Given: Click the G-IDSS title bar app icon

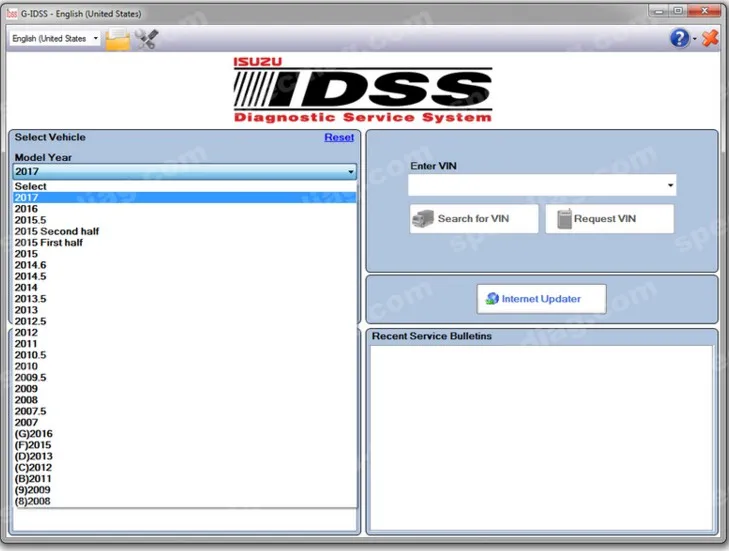Looking at the screenshot, I should tap(12, 13).
